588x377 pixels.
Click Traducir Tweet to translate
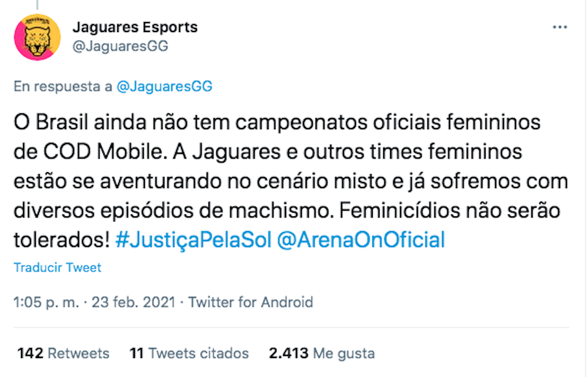click(x=58, y=267)
